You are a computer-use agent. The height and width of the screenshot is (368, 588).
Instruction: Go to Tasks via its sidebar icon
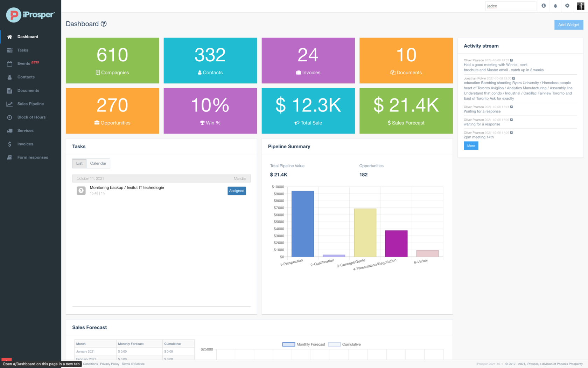coord(9,50)
